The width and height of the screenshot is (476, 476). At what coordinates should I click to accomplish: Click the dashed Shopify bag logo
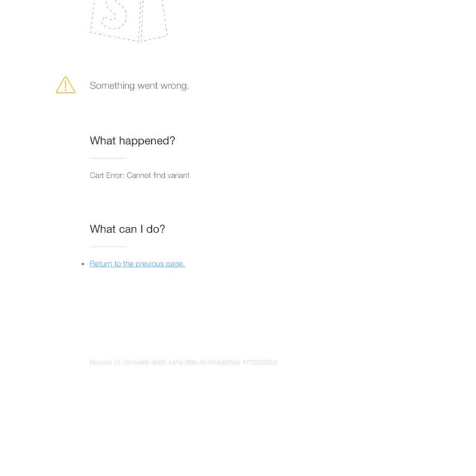tap(129, 20)
